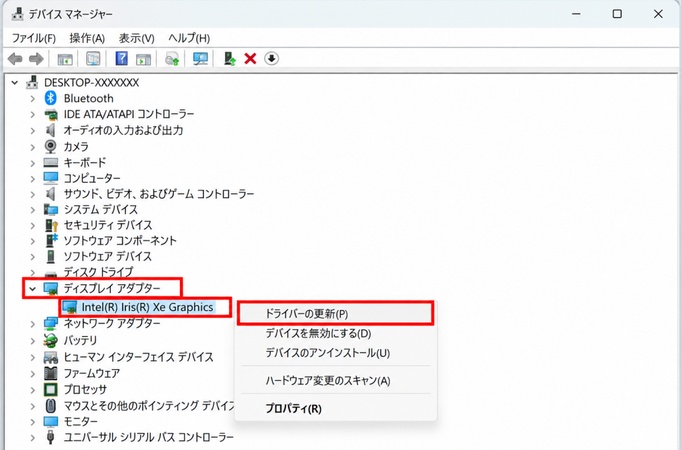Click the DESKTOP-XXXXXXX computer icon
Screen dimensions: 681x450
coord(32,82)
